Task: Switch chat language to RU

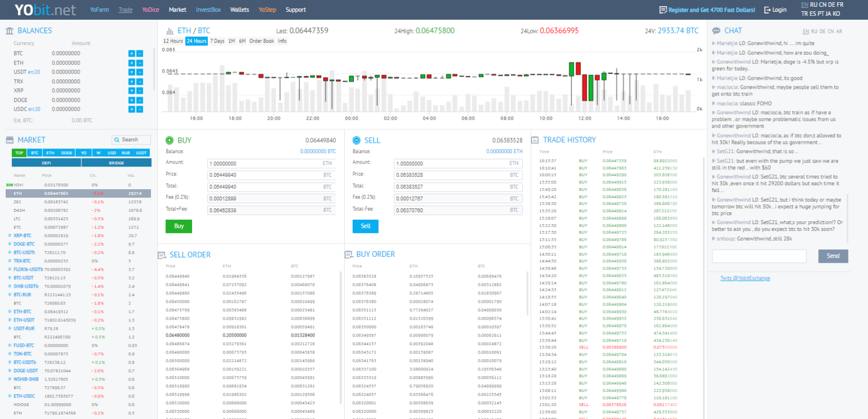Action: point(814,32)
